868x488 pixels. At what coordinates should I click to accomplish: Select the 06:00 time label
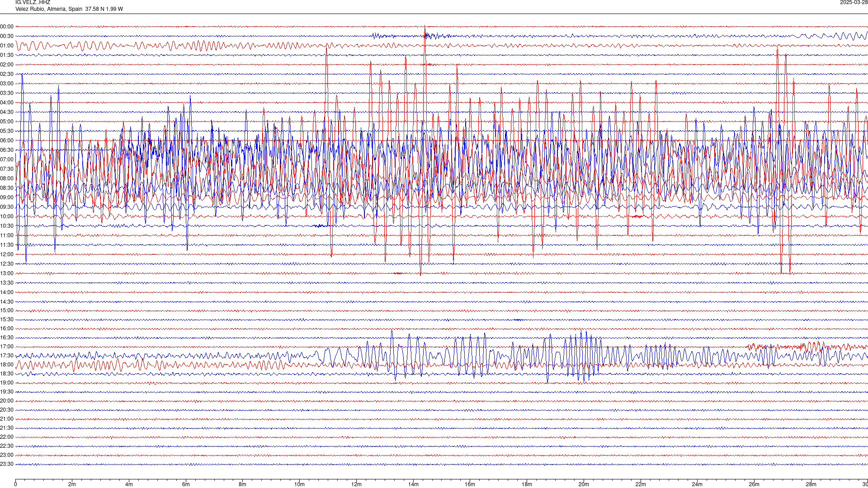7,141
